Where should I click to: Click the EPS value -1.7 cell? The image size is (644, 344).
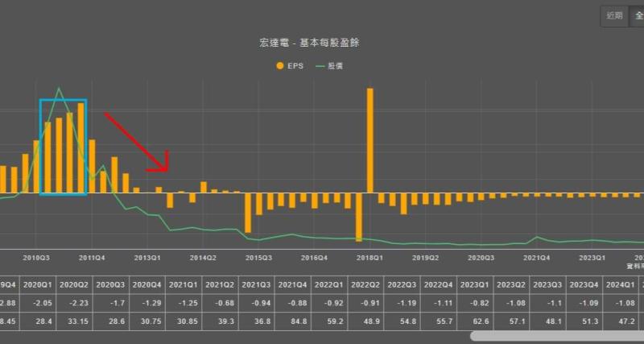coord(111,303)
